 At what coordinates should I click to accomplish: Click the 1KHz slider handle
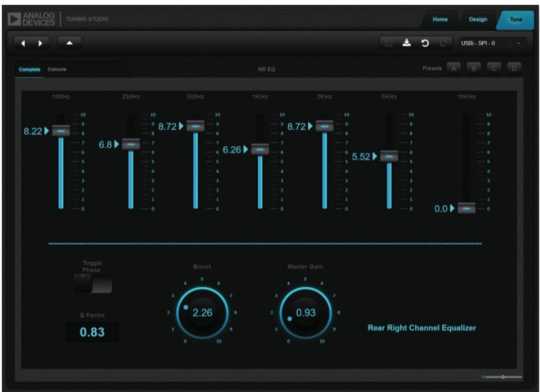pos(260,149)
